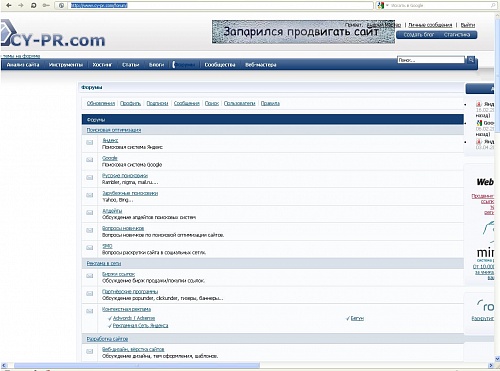Click the site info icon beside address bar
The image size is (500, 371).
coord(62,5)
